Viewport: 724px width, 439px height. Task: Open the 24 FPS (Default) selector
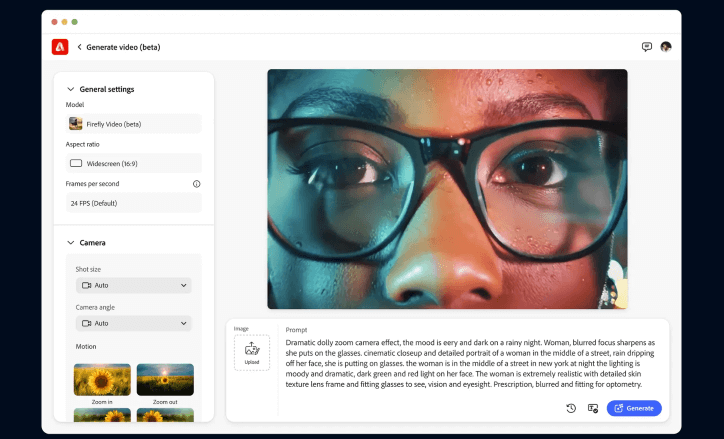(x=133, y=203)
